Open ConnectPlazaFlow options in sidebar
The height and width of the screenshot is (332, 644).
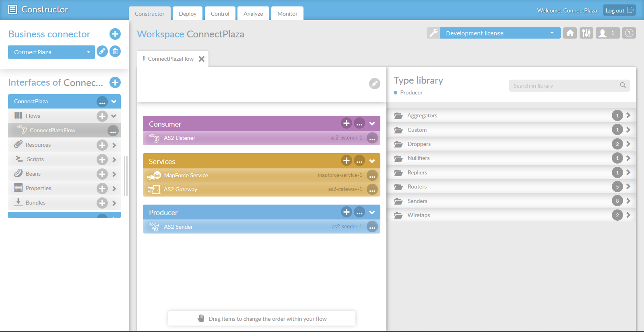tap(113, 131)
